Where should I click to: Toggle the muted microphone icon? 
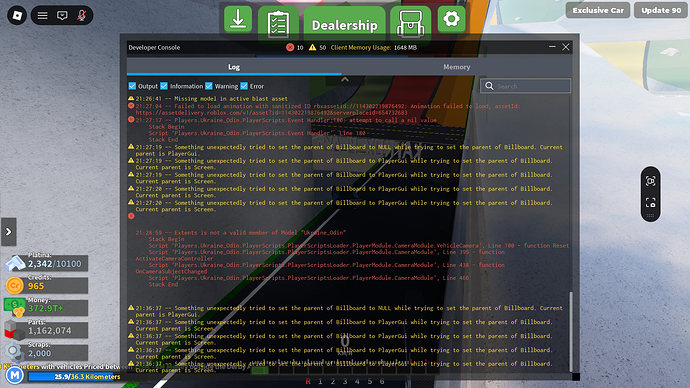point(81,16)
